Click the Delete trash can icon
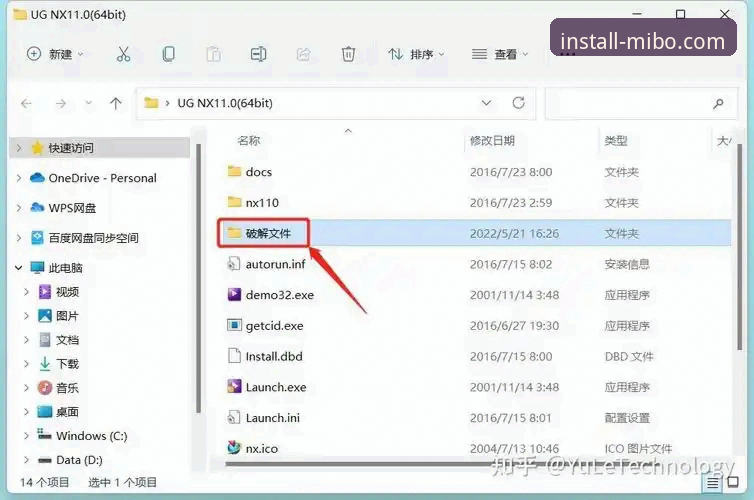The image size is (754, 500). coord(348,54)
